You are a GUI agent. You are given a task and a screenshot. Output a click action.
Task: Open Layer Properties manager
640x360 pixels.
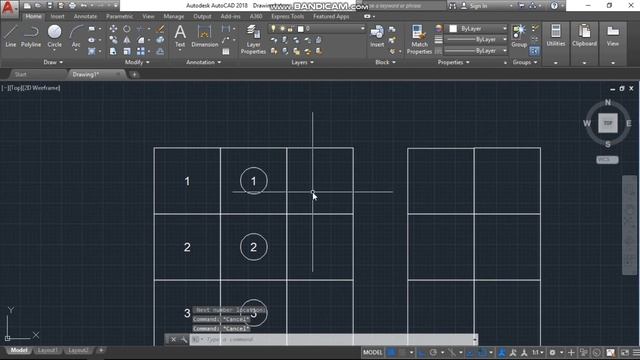(253, 39)
